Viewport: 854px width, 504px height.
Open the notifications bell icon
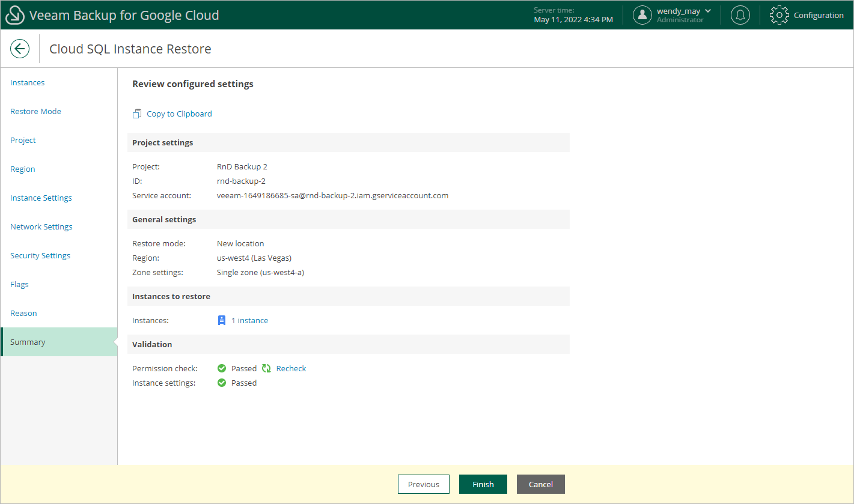coord(740,15)
